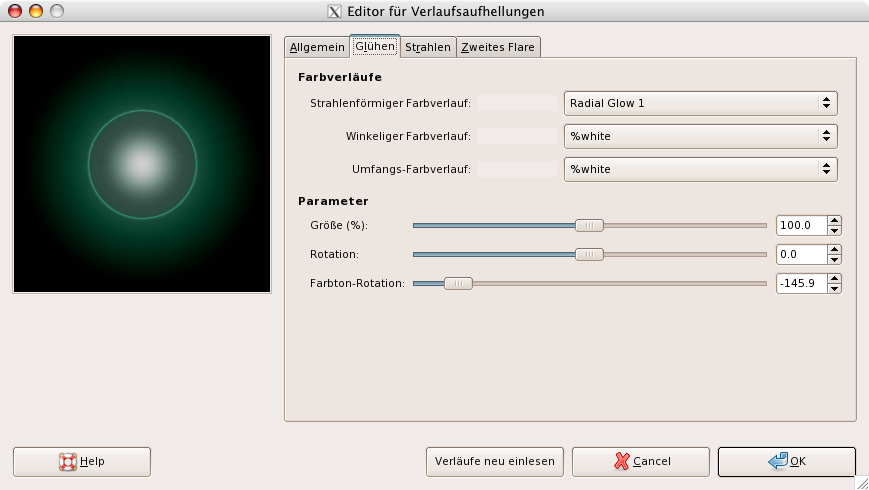Click the Farbton-Rotation field showing -145.9

tap(801, 284)
